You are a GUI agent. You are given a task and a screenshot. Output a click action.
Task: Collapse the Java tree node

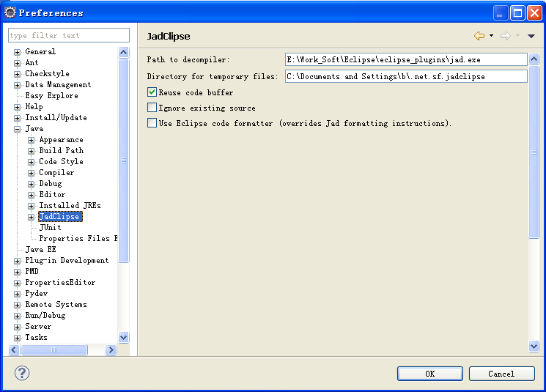pos(18,129)
